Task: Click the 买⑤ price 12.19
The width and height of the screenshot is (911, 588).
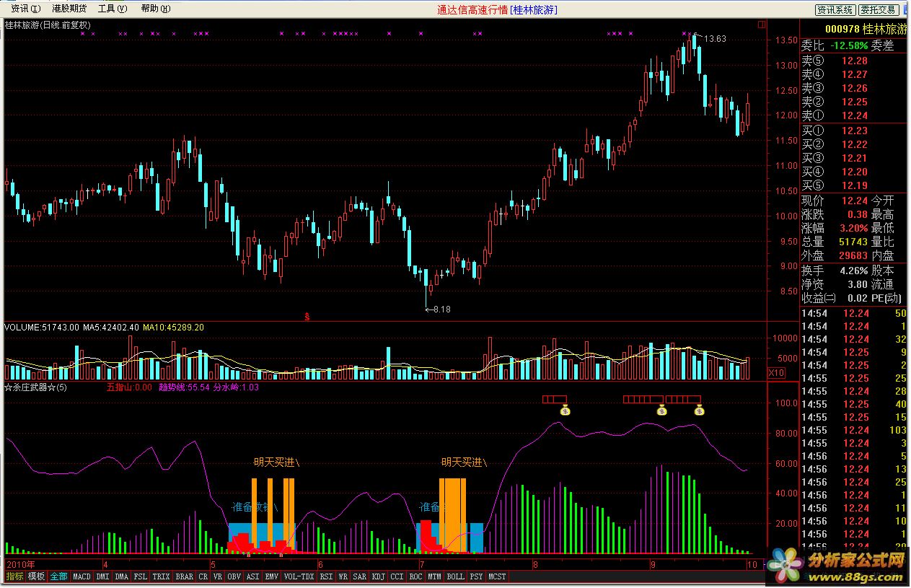Action: [855, 185]
